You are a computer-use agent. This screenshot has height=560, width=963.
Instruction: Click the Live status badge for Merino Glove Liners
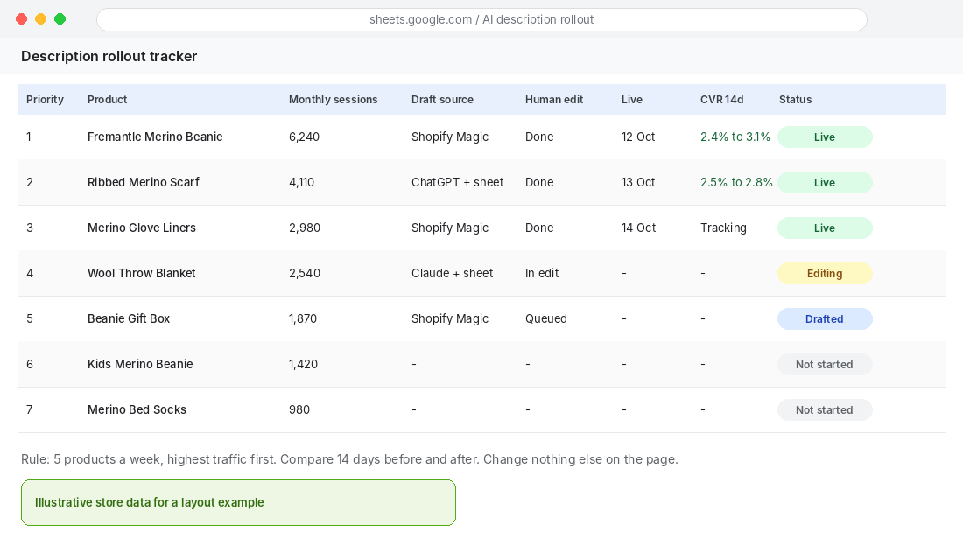pos(824,227)
